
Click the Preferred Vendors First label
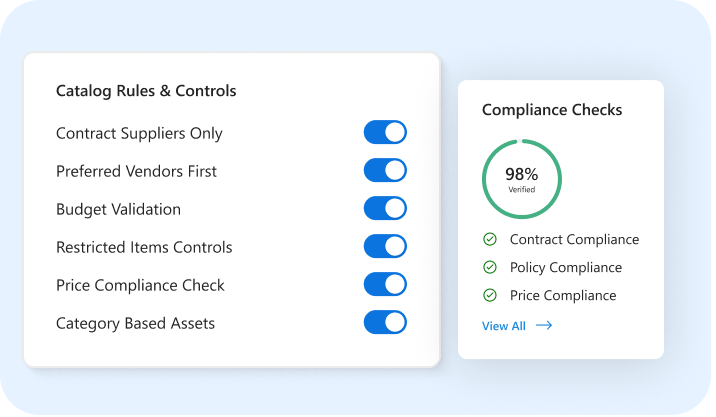(x=136, y=171)
